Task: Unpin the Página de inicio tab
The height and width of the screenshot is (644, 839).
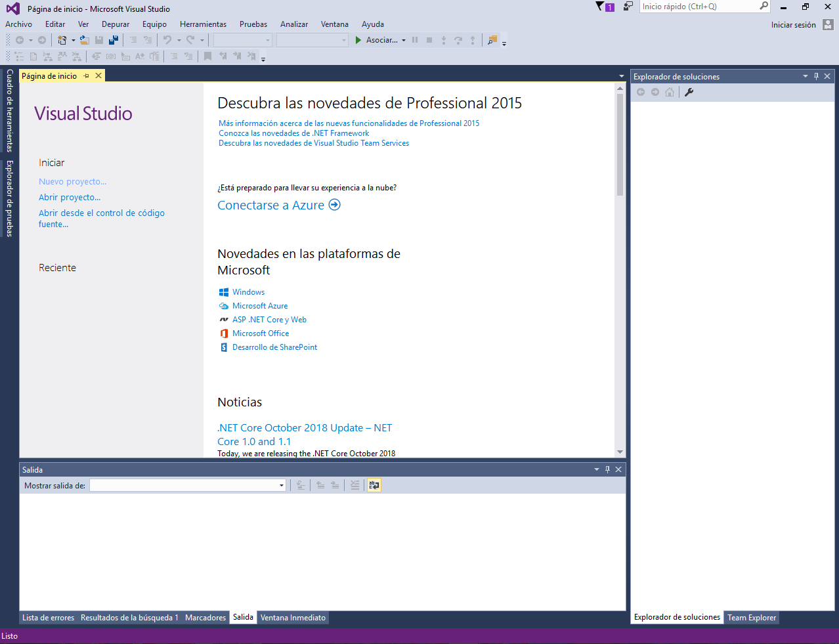Action: (x=86, y=75)
